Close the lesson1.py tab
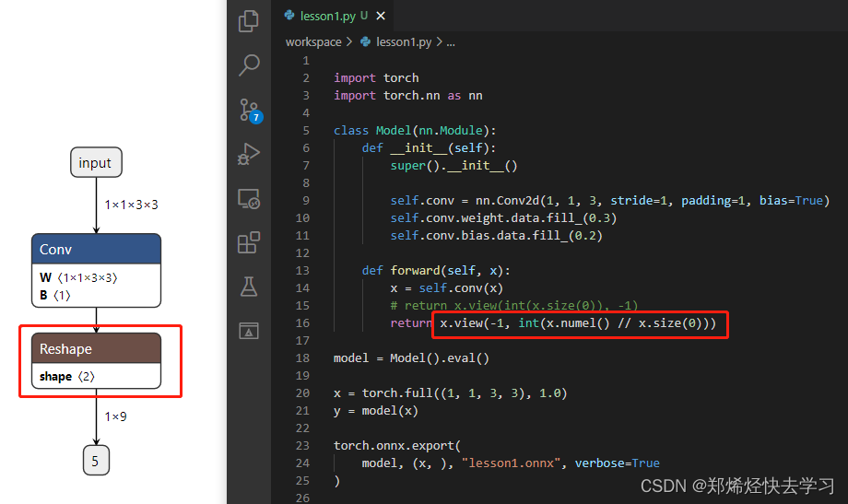 click(x=381, y=16)
